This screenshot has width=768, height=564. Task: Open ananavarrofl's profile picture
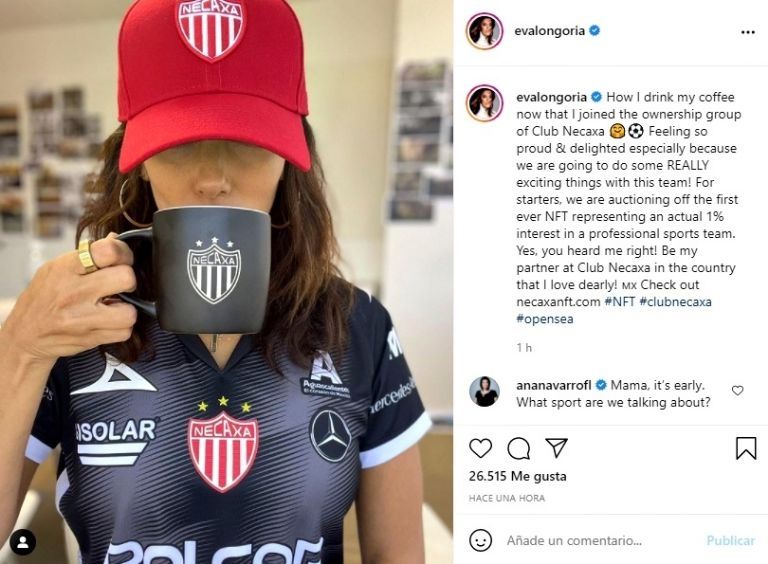pos(484,391)
